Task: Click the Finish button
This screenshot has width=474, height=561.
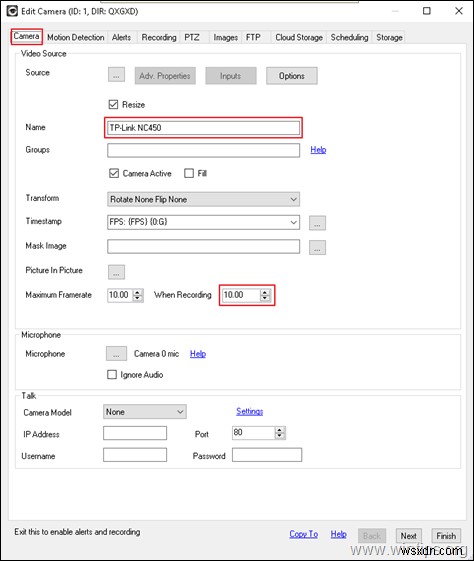Action: pyautogui.click(x=446, y=536)
